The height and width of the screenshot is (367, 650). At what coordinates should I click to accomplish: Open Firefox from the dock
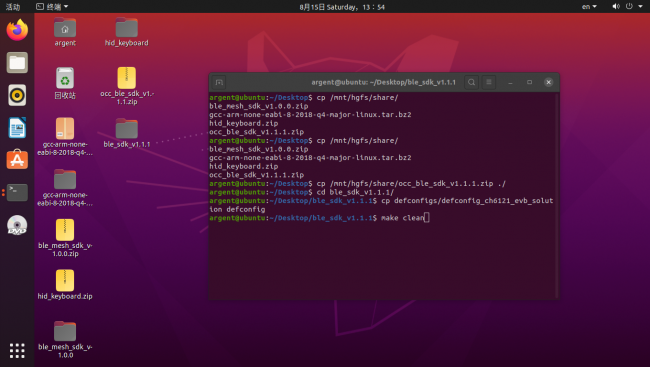(17, 30)
